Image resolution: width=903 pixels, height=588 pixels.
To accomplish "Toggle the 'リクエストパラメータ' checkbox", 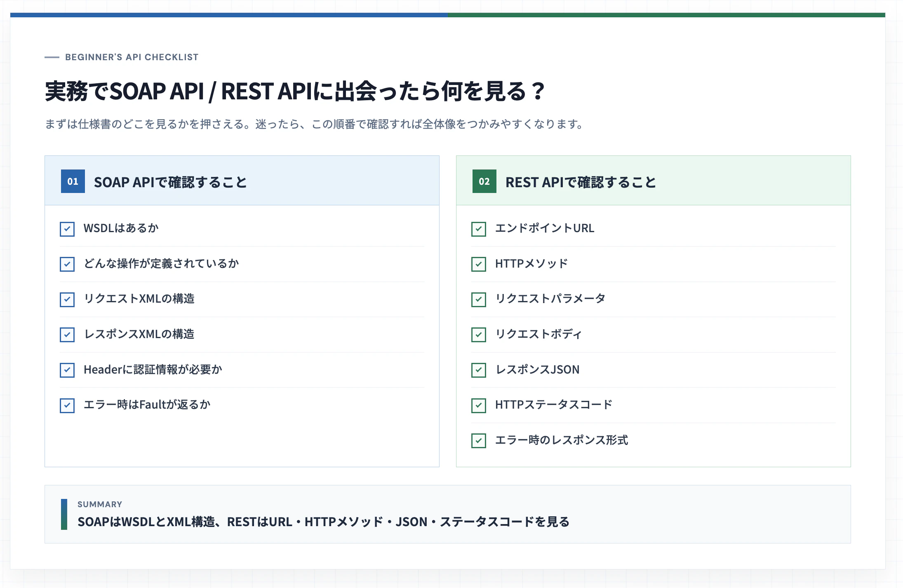I will [x=479, y=299].
